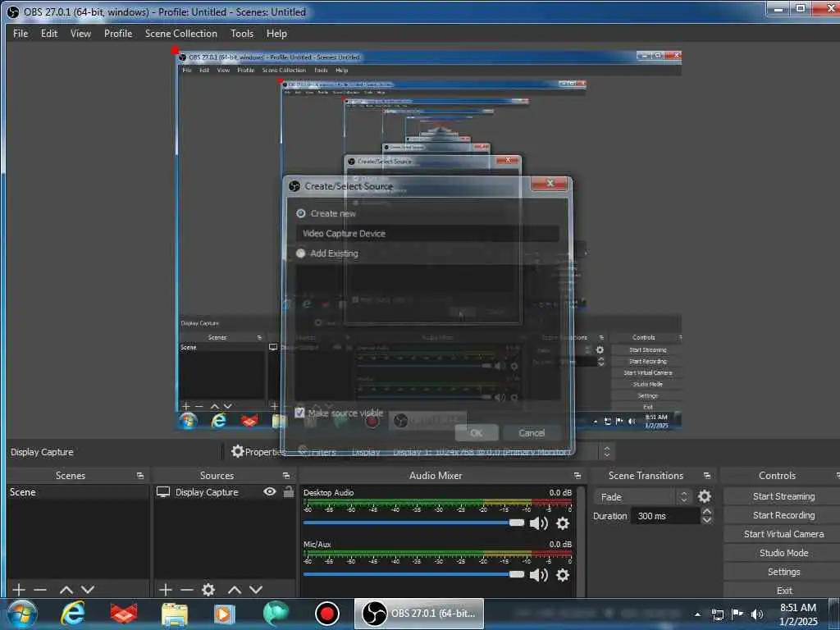The height and width of the screenshot is (630, 840).
Task: Add a new source with plus icon
Action: pos(166,590)
